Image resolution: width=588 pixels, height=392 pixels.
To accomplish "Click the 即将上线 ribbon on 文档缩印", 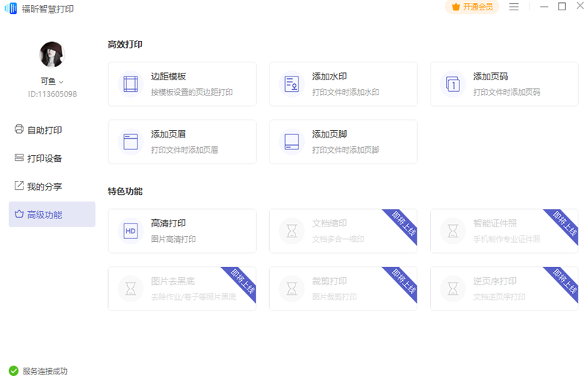I will 403,223.
